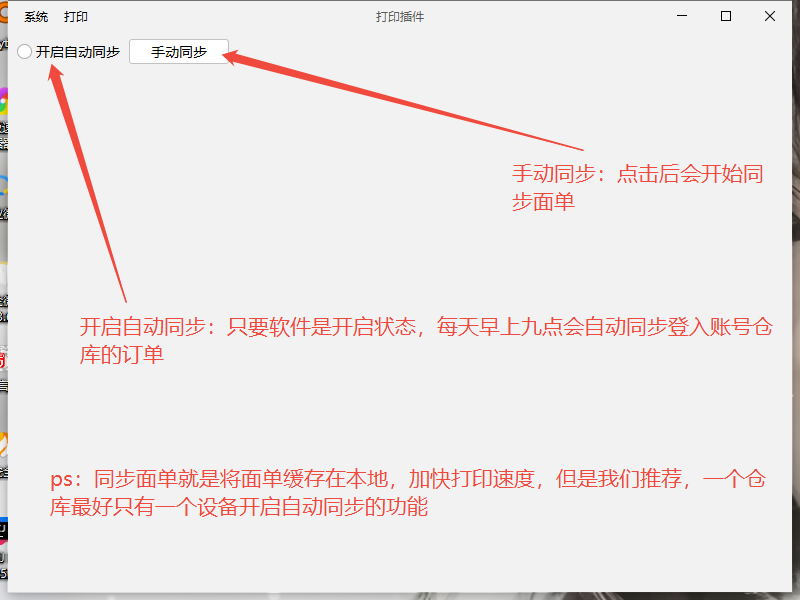The width and height of the screenshot is (800, 600).
Task: Maximize the 打印插件 window
Action: click(x=726, y=16)
